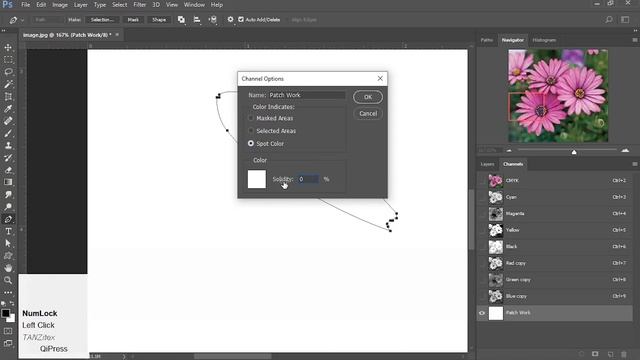Show the Magenta channel visibility box
Viewport: 640px width, 360px height.
pos(482,213)
